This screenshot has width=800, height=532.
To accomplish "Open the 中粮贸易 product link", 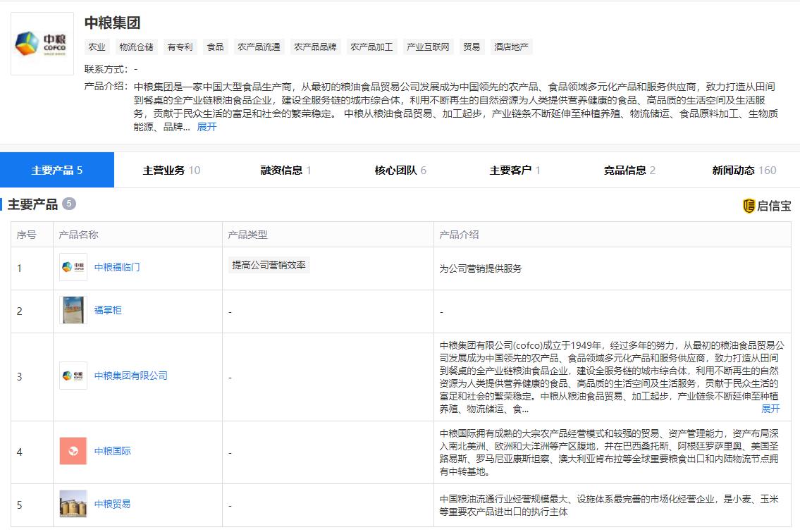I will pos(112,504).
